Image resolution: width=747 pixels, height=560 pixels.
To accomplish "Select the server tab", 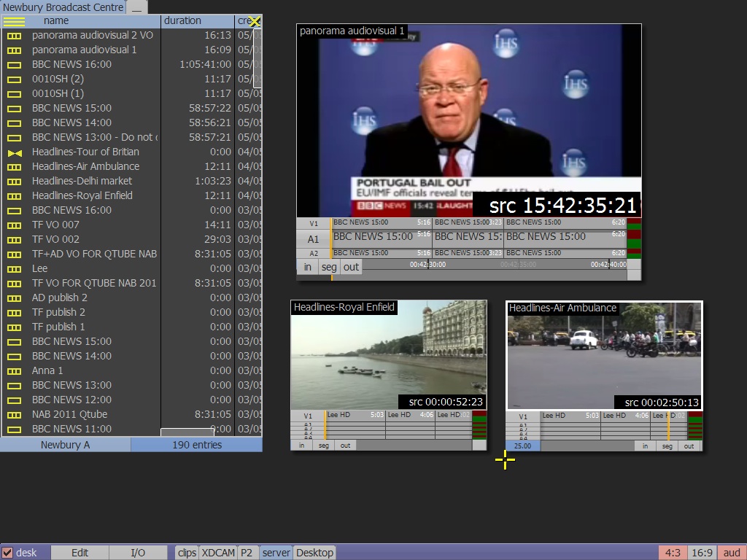I will point(276,553).
